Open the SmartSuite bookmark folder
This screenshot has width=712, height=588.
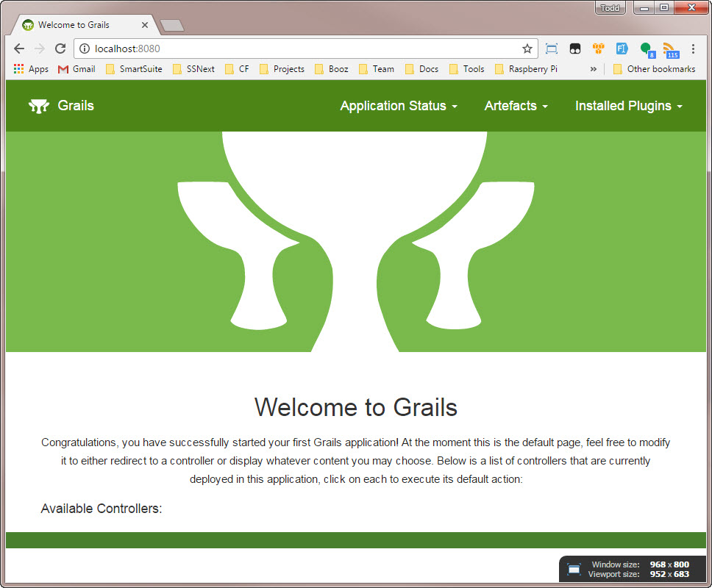pyautogui.click(x=134, y=69)
